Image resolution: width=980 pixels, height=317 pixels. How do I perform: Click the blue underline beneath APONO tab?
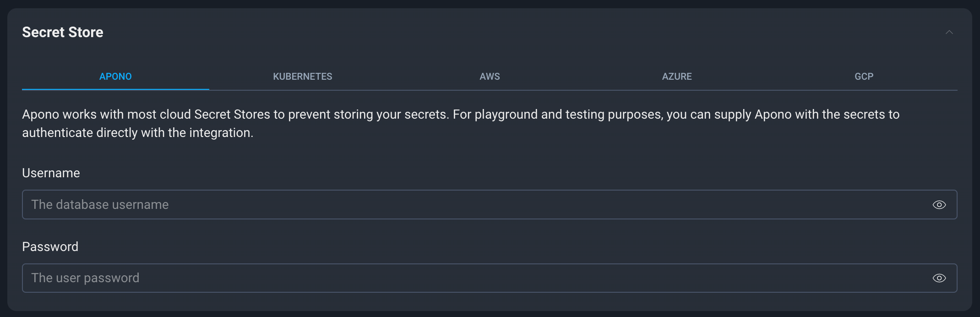(x=115, y=89)
